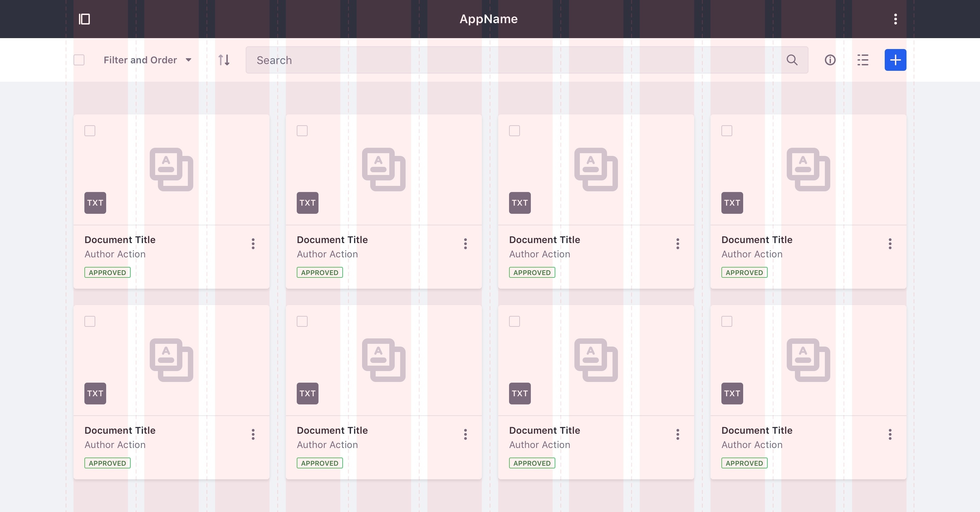The width and height of the screenshot is (980, 512).
Task: Tick the checkbox on the bottom-right card
Action: (x=726, y=321)
